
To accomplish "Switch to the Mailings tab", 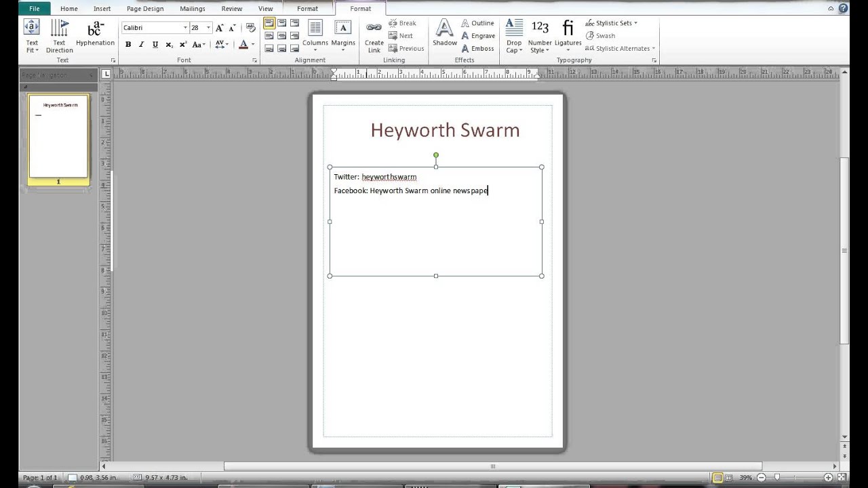I will click(193, 9).
